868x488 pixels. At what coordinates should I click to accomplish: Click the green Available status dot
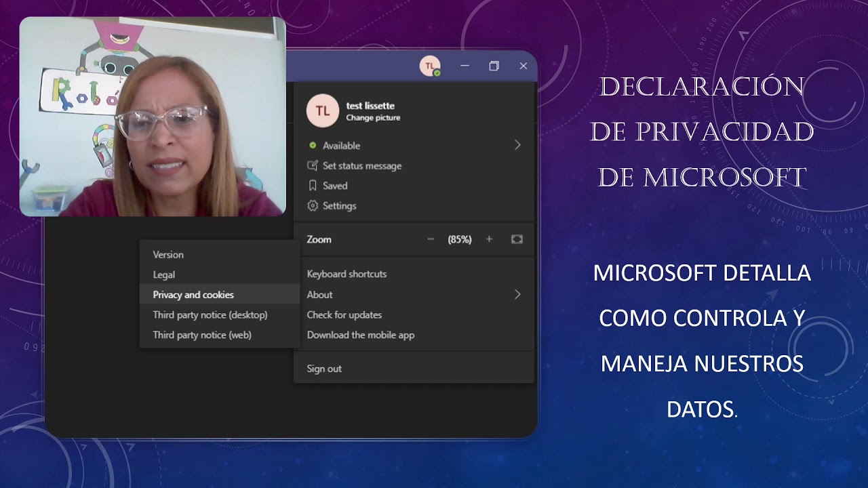click(x=313, y=145)
